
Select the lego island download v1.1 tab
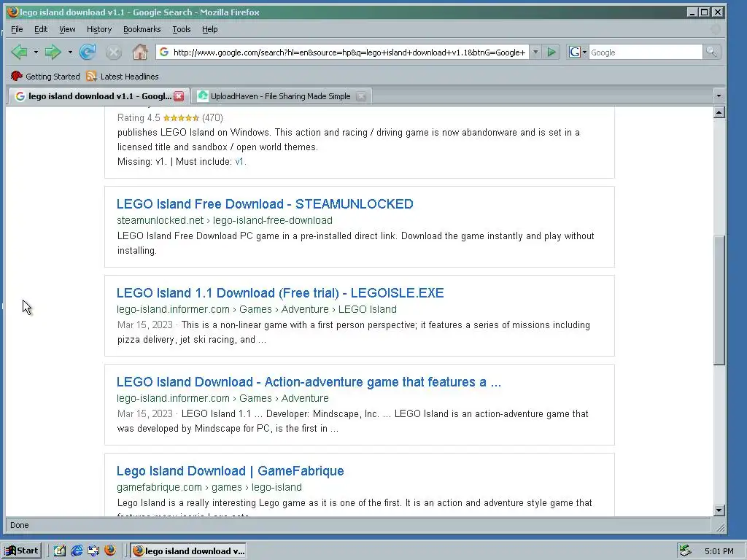click(99, 96)
